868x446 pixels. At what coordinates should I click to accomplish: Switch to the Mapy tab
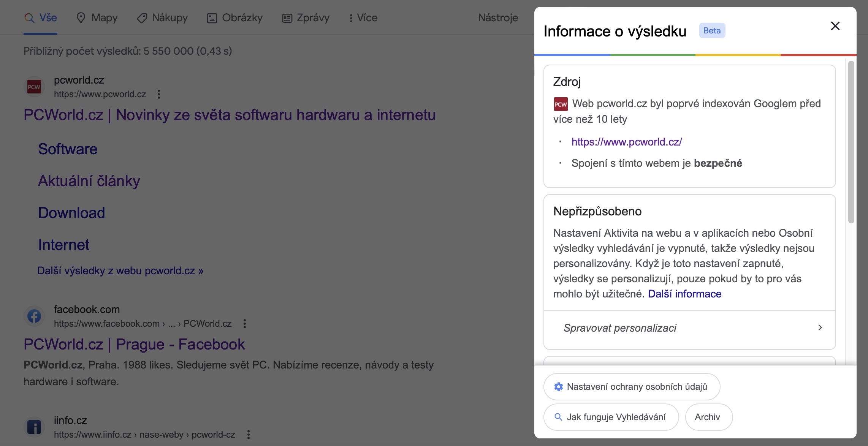97,18
